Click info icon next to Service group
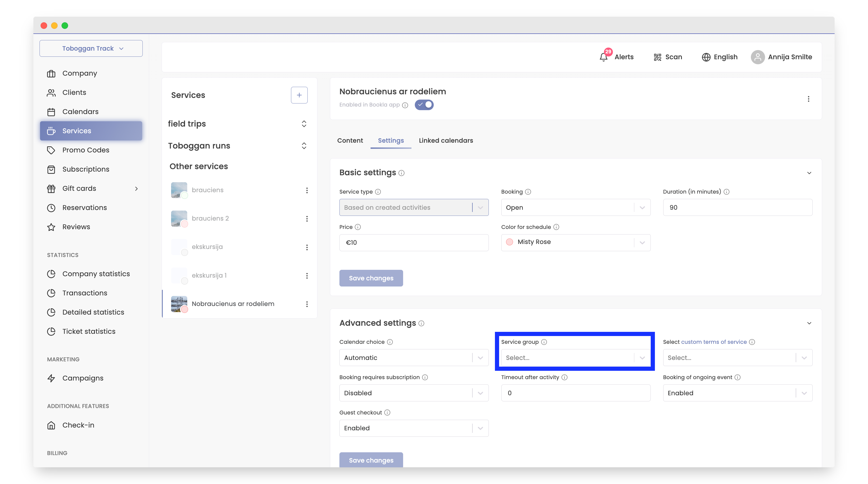Image resolution: width=868 pixels, height=484 pixels. coord(544,342)
